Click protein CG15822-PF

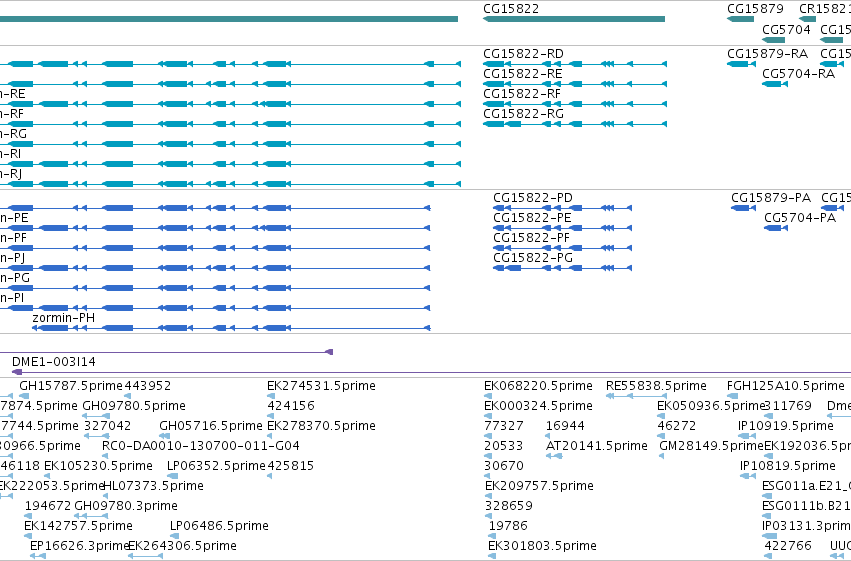coord(531,238)
